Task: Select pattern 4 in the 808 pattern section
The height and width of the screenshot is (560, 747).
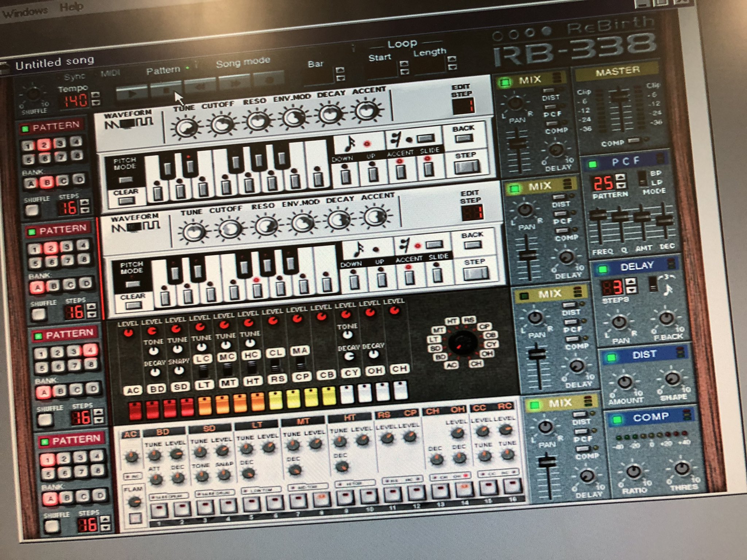Action: (90, 350)
